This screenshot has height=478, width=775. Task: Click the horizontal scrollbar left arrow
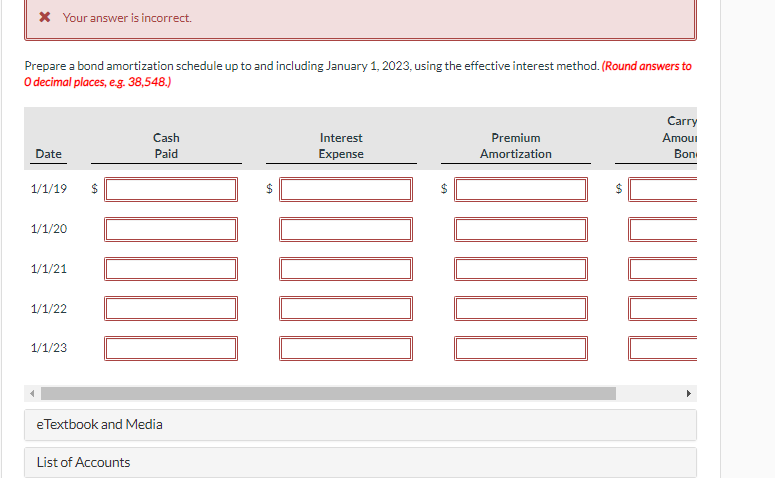coord(32,393)
